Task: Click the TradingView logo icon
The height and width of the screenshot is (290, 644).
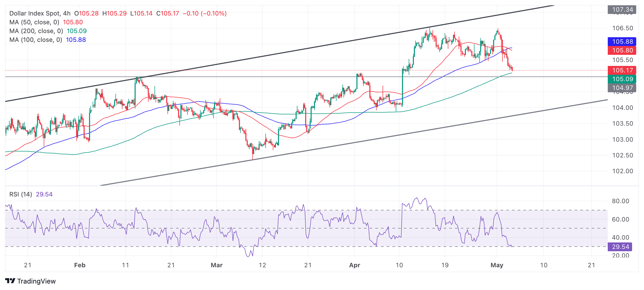Action: tap(10, 281)
